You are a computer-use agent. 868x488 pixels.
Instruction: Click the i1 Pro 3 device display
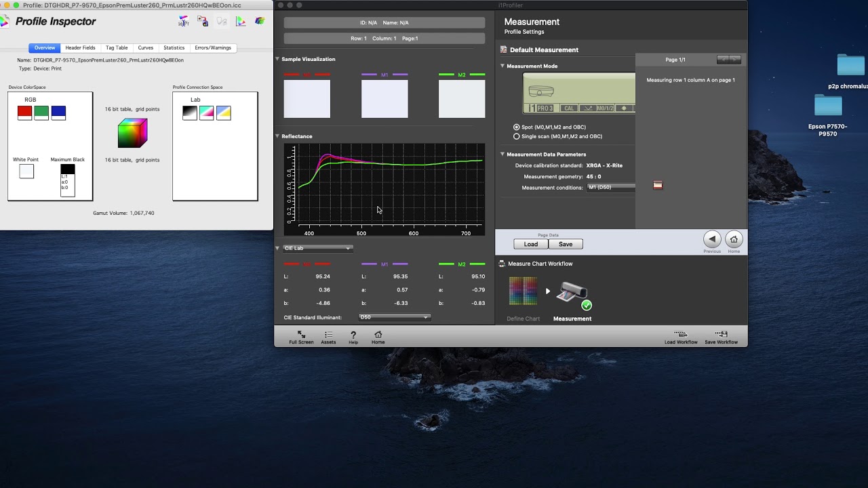click(579, 94)
